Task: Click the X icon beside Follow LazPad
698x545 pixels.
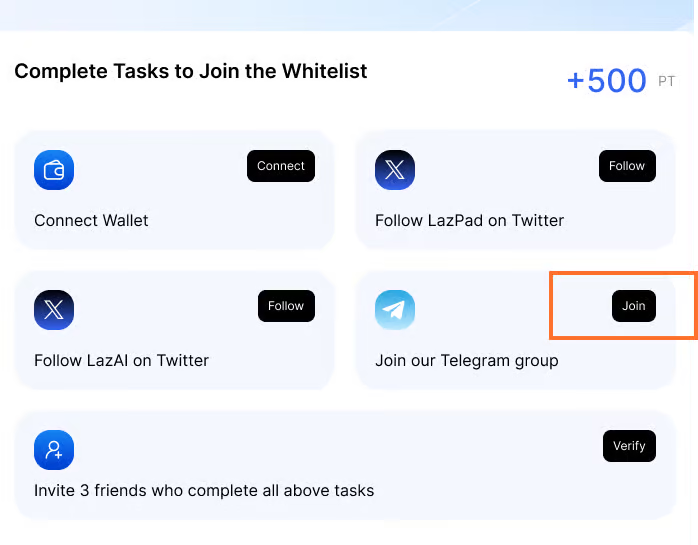Action: coord(395,170)
